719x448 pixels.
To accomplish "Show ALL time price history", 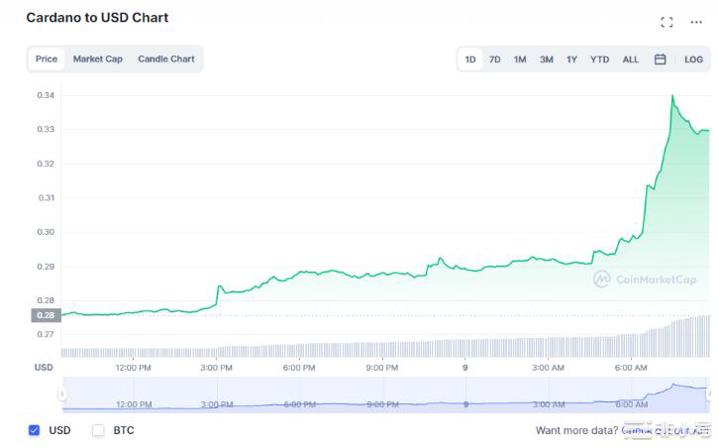I will (x=630, y=60).
